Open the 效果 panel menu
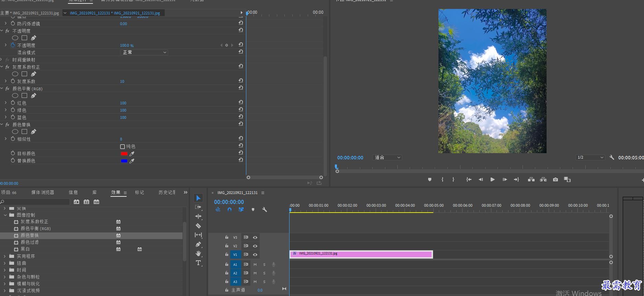 125,193
